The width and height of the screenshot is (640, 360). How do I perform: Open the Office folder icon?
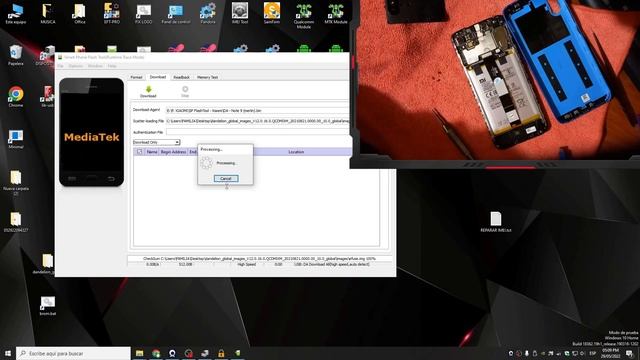coord(80,13)
